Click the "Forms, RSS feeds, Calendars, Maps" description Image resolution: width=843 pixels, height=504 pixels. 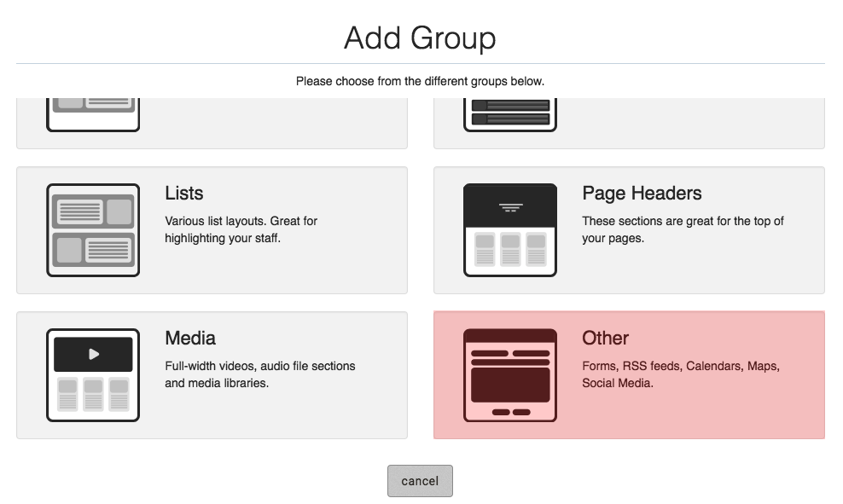680,374
